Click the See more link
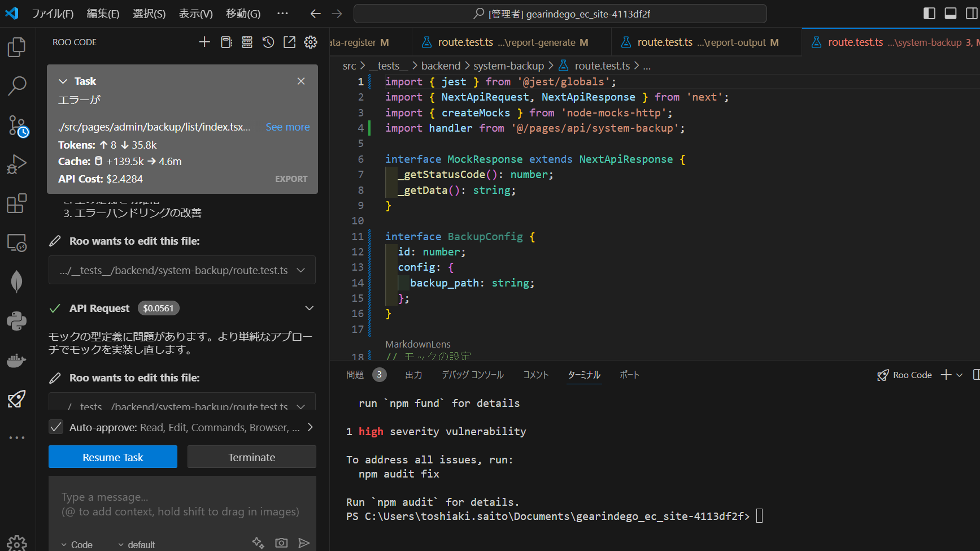This screenshot has height=551, width=980. pos(288,127)
